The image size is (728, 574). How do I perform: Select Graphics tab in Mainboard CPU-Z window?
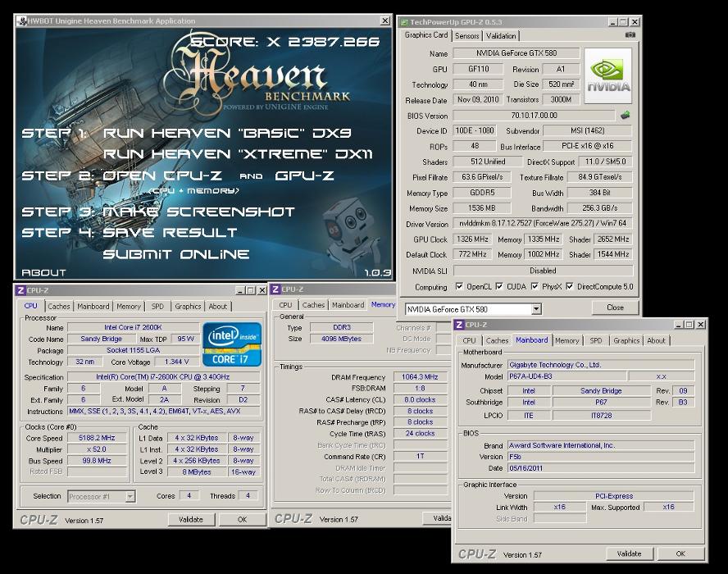626,340
